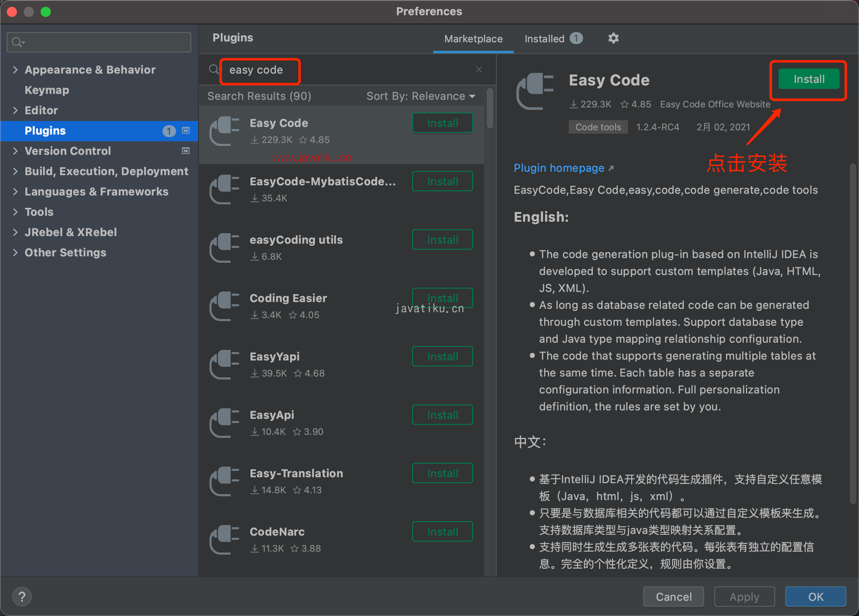Select Plugins in the settings tree
859x616 pixels.
[x=99, y=131]
